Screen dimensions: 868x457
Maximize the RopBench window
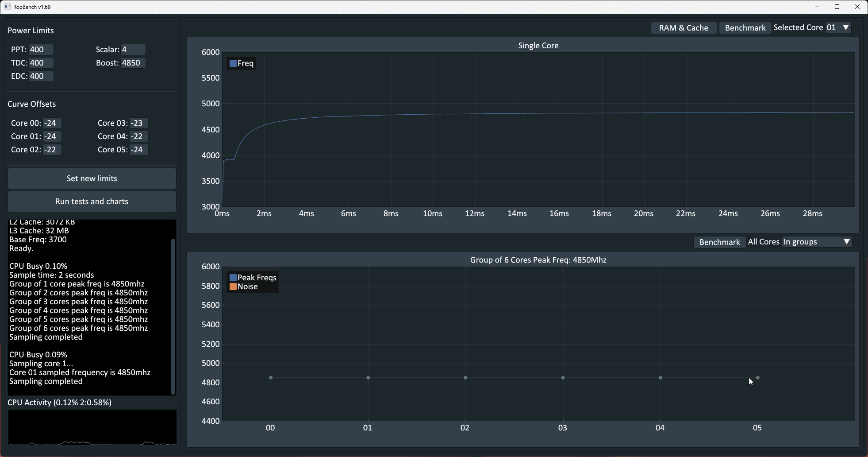click(837, 7)
